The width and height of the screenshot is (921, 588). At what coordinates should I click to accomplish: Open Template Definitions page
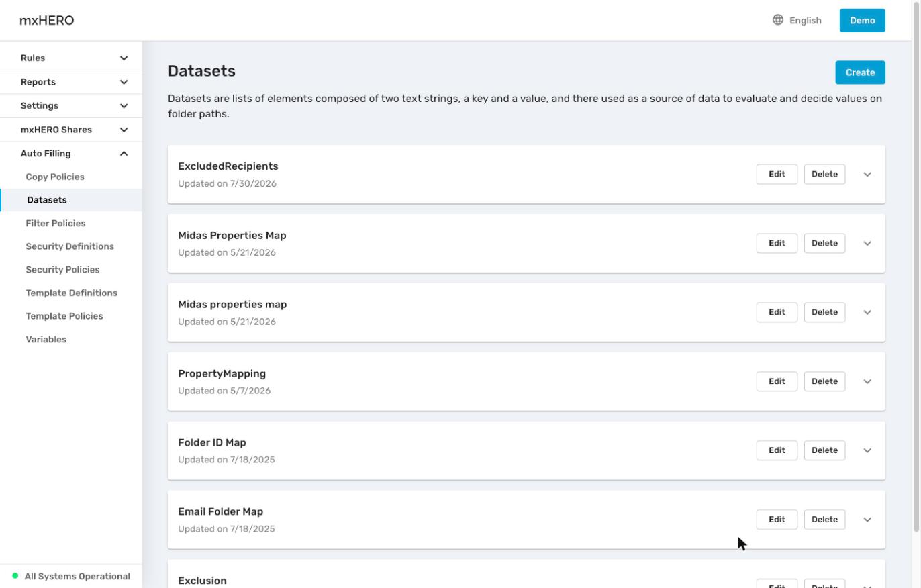[x=70, y=293]
